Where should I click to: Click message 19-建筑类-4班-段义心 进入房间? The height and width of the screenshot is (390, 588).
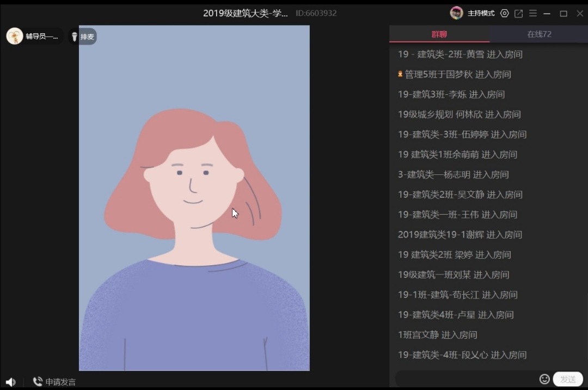pos(462,355)
